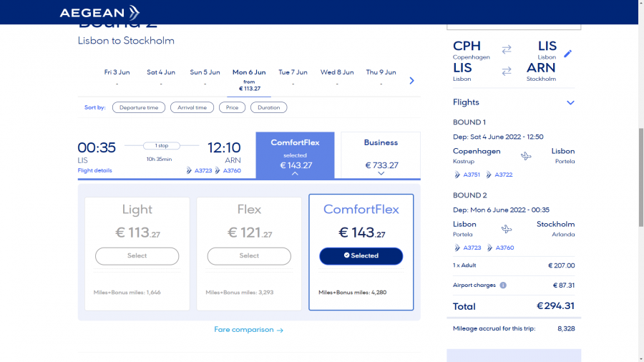Click the ComfortFlex Selected button
Screen dimensions: 644x362
click(361, 255)
